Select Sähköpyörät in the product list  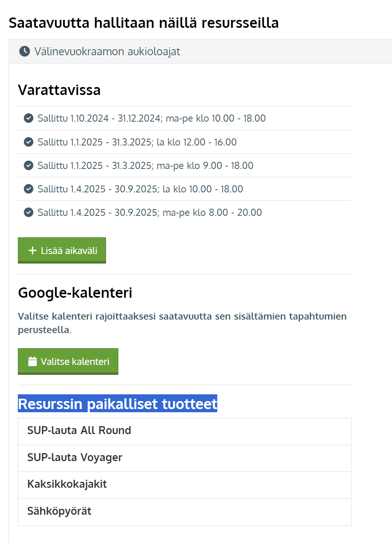coord(59,511)
